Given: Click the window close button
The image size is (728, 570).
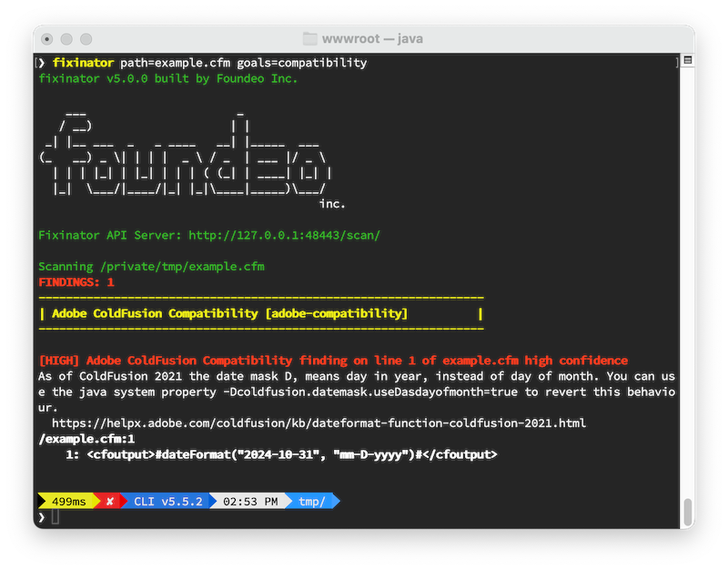Looking at the screenshot, I should click(47, 39).
